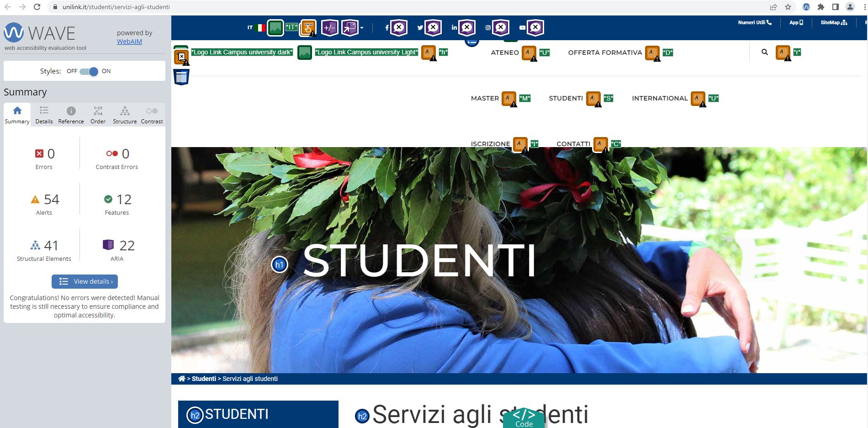Click the purple +/- ARIA expanded icon

[x=329, y=28]
